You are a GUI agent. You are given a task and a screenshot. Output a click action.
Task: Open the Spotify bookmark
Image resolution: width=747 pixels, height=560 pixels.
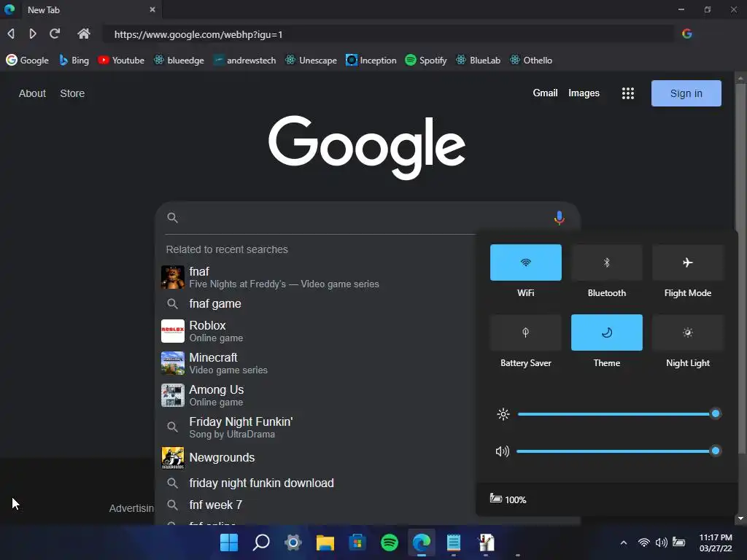tap(426, 61)
